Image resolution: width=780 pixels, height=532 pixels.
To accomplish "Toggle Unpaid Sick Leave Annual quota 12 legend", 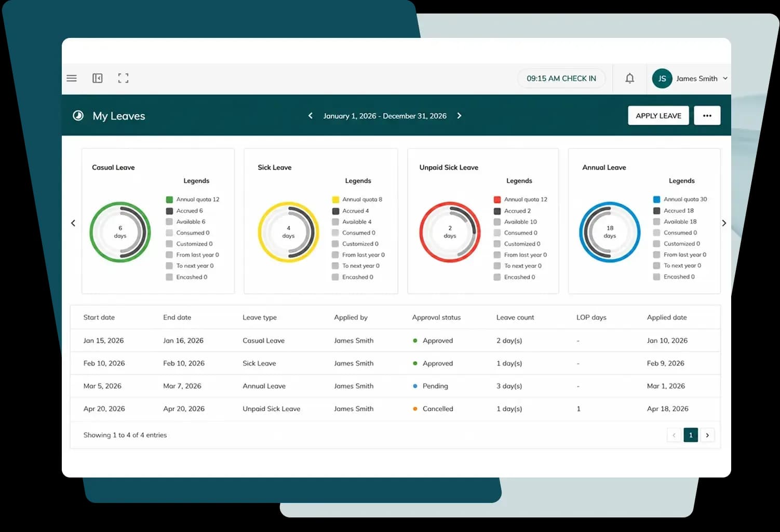I will (x=520, y=199).
